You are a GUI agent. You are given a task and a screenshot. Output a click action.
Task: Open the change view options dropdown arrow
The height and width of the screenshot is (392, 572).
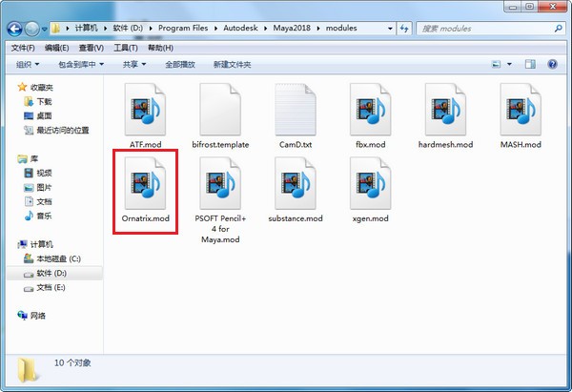click(x=509, y=64)
